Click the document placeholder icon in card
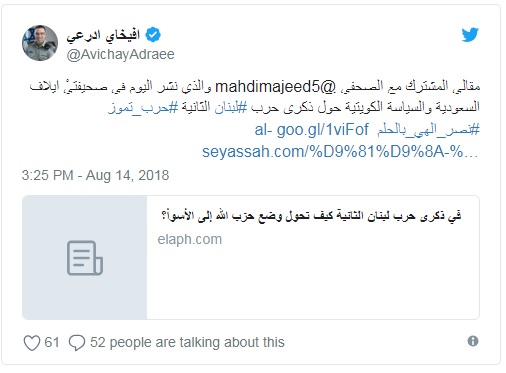506x373 pixels. [x=85, y=258]
